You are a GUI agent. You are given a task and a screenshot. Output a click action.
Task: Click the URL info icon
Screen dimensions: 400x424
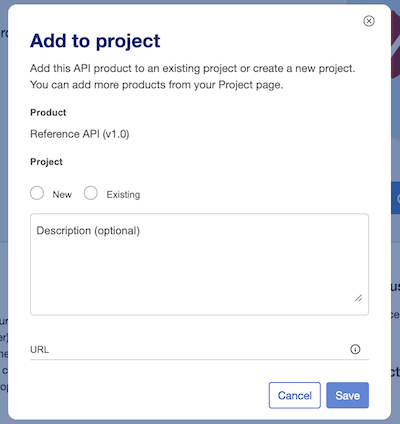355,349
